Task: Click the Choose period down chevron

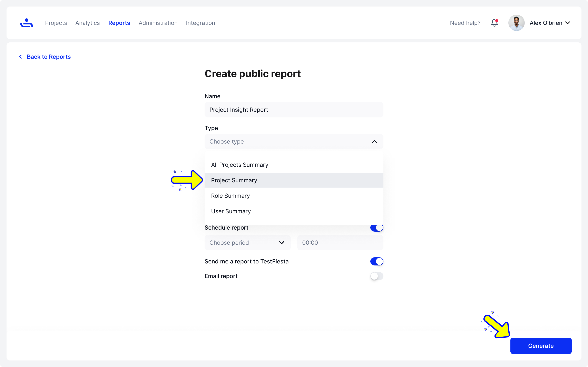Action: (x=282, y=243)
